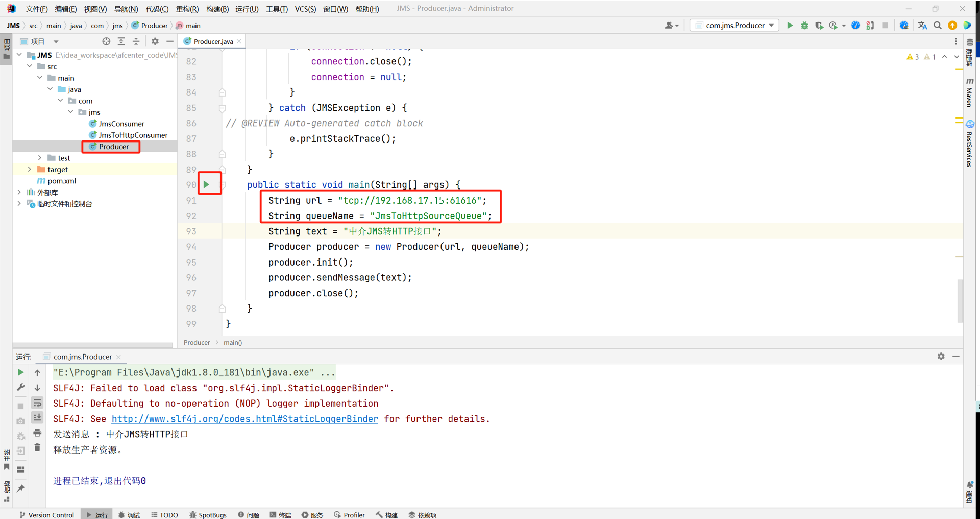Open project panel settings gear
Screen dimensions: 980x519
click(155, 41)
